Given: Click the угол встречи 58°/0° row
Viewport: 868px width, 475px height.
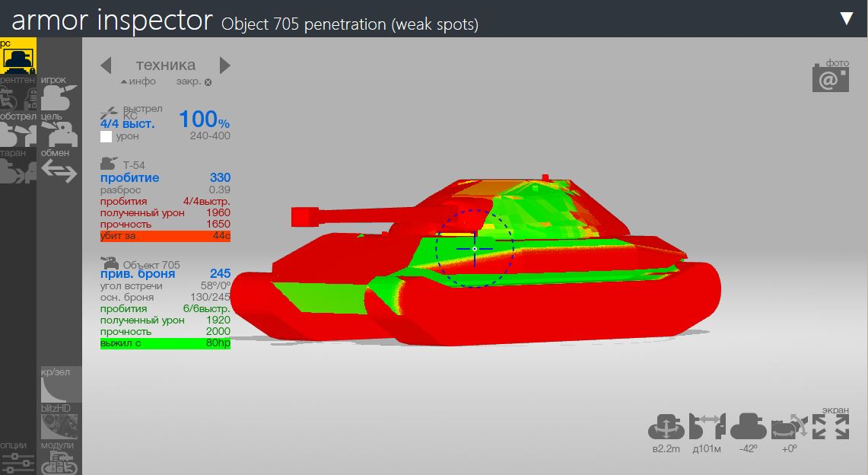Looking at the screenshot, I should point(165,286).
